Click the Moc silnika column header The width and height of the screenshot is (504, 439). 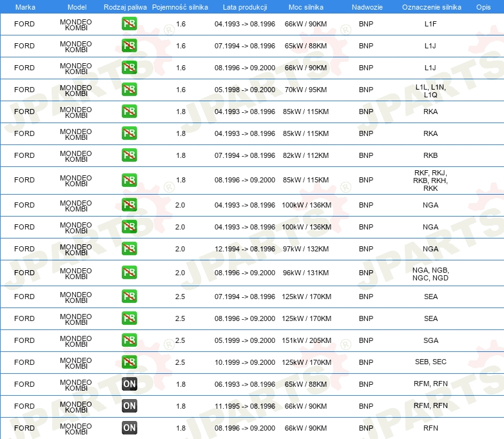[306, 7]
